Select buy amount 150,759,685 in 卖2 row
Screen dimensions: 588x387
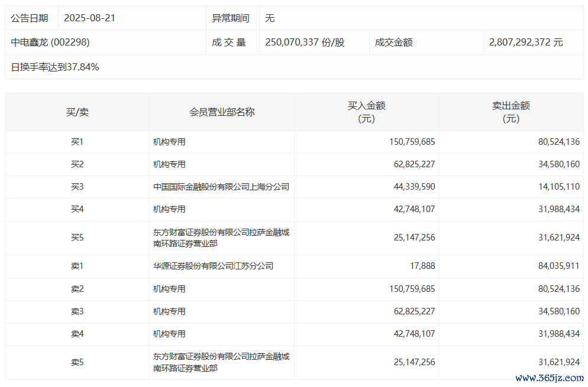pyautogui.click(x=412, y=290)
